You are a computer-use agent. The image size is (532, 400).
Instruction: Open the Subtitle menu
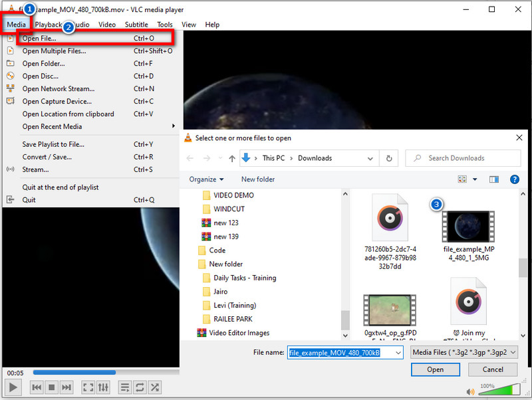click(x=136, y=25)
